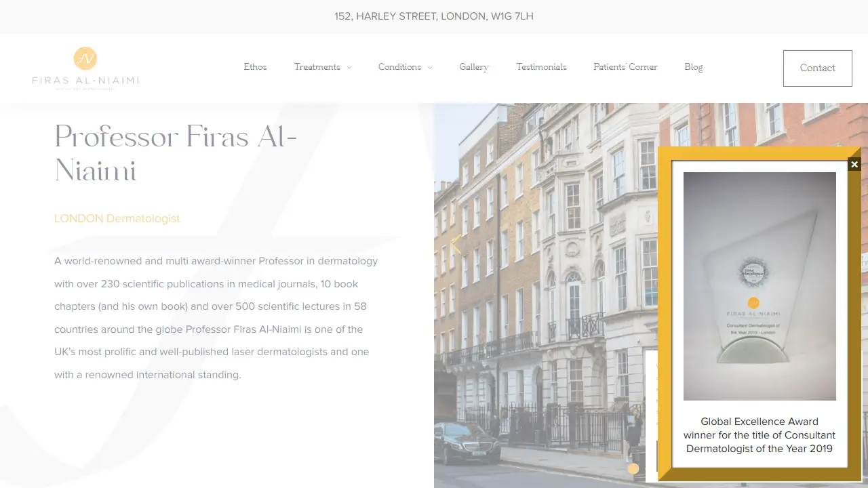Expand the Treatments dropdown chevron

349,67
